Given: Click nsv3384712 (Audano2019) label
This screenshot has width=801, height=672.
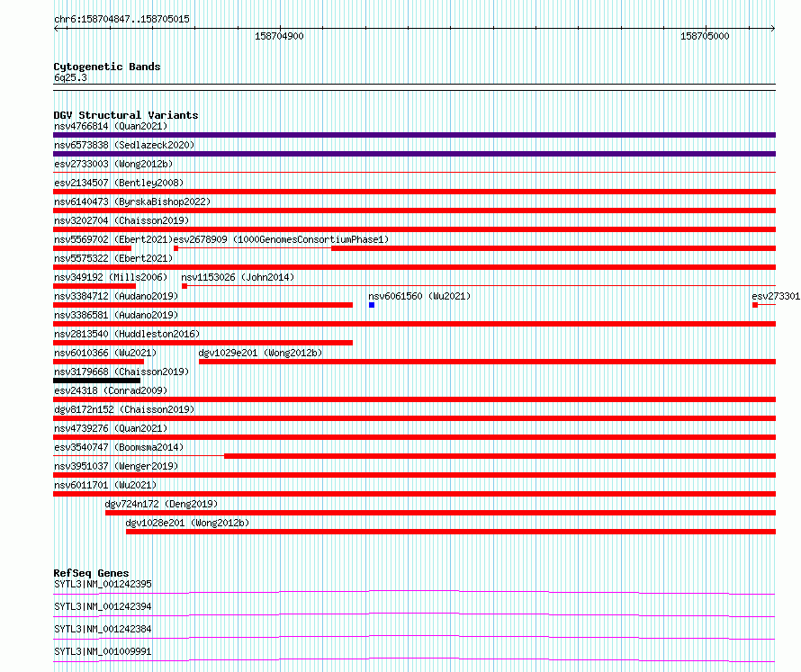Looking at the screenshot, I should [116, 296].
